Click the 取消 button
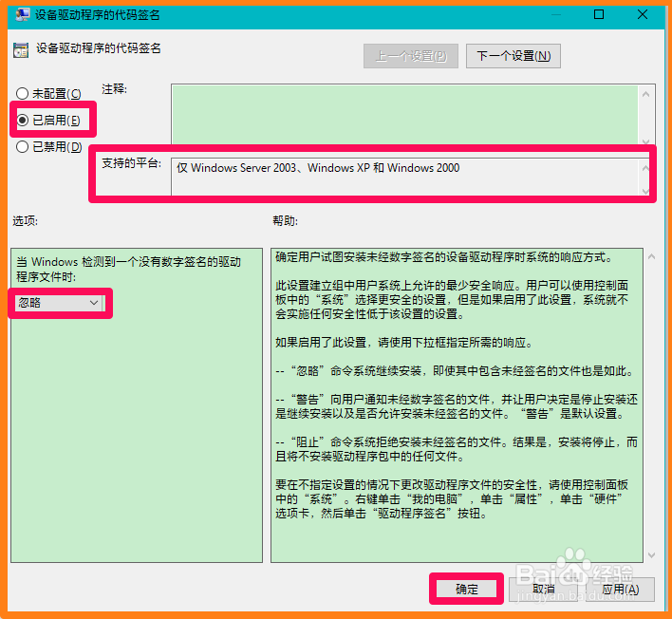The width and height of the screenshot is (672, 619). [544, 589]
